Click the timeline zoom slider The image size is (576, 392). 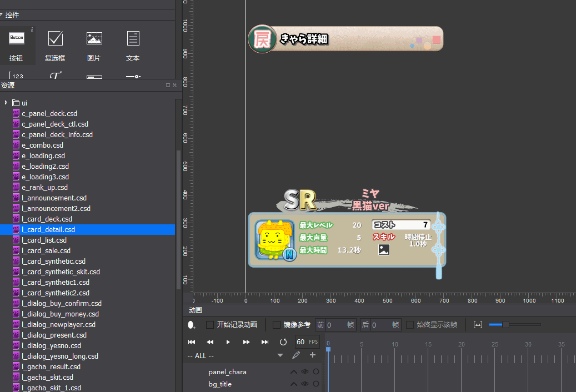tap(505, 325)
